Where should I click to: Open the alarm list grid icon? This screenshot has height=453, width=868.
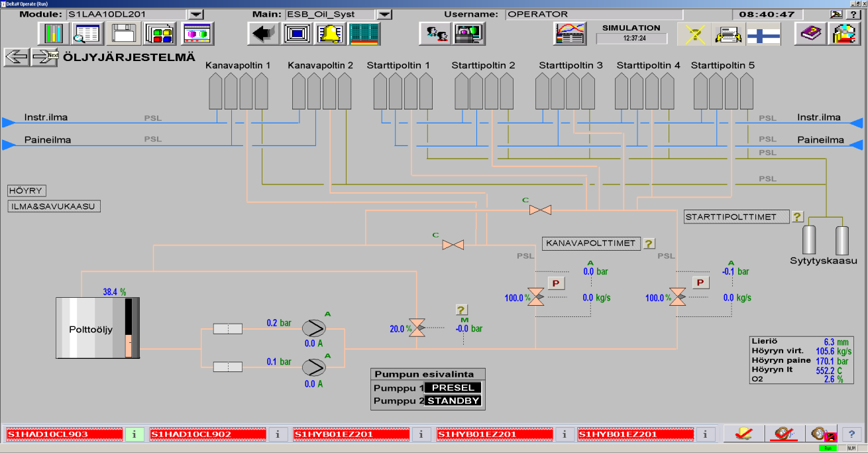pos(364,33)
